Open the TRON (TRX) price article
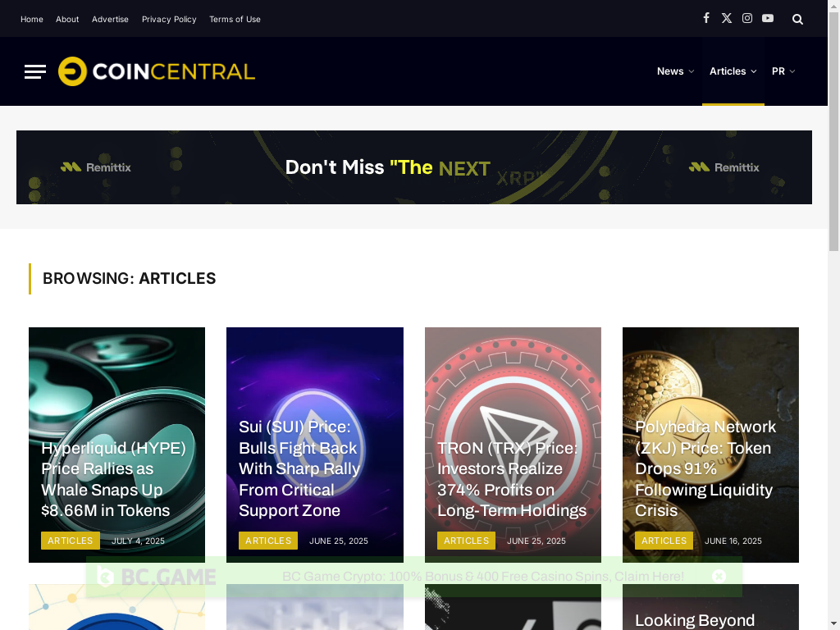Screen dimensions: 840x630 coord(512,479)
